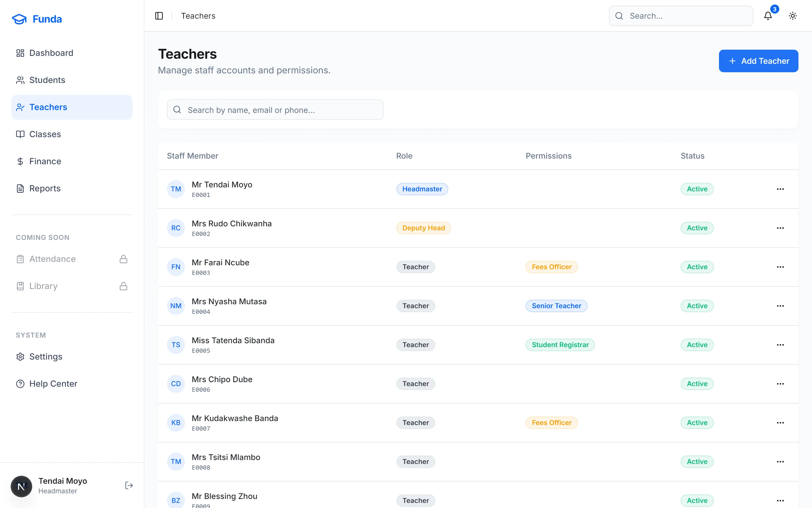The image size is (812, 508).
Task: Click the KB avatar of Kudakwashe Banda
Action: 176,423
